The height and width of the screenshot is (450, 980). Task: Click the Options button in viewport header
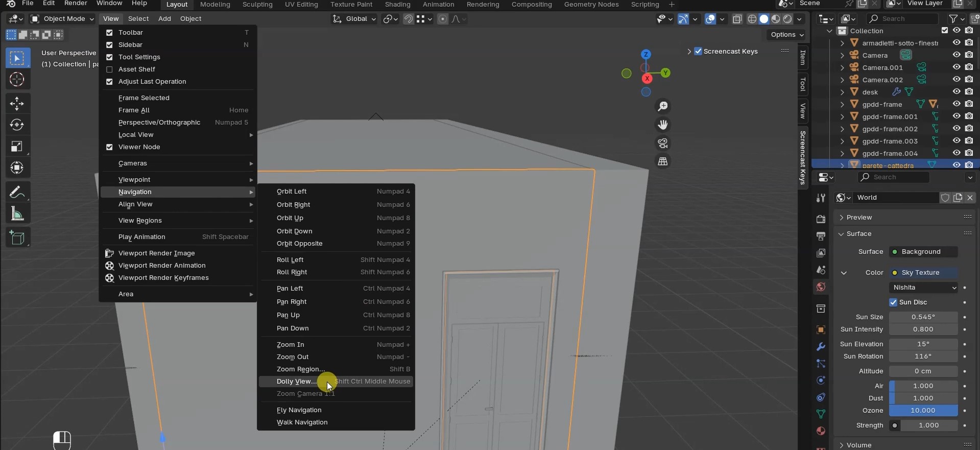pyautogui.click(x=787, y=35)
